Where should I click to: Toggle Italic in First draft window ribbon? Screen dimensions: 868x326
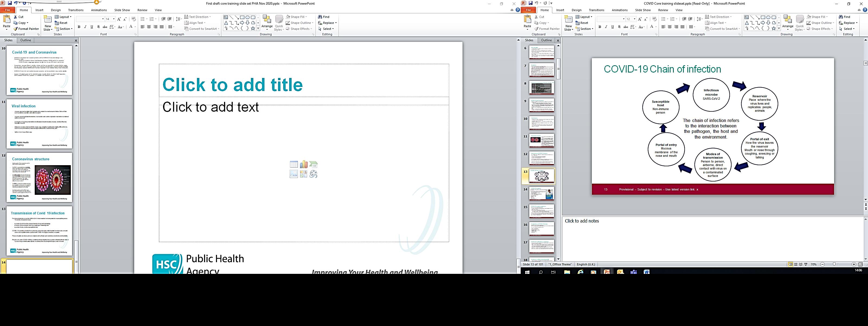(x=85, y=27)
